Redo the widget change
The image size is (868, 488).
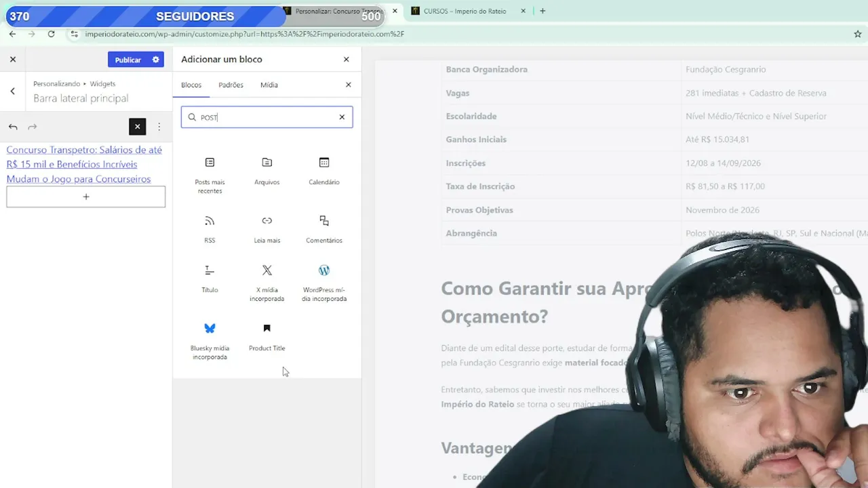[x=32, y=127]
